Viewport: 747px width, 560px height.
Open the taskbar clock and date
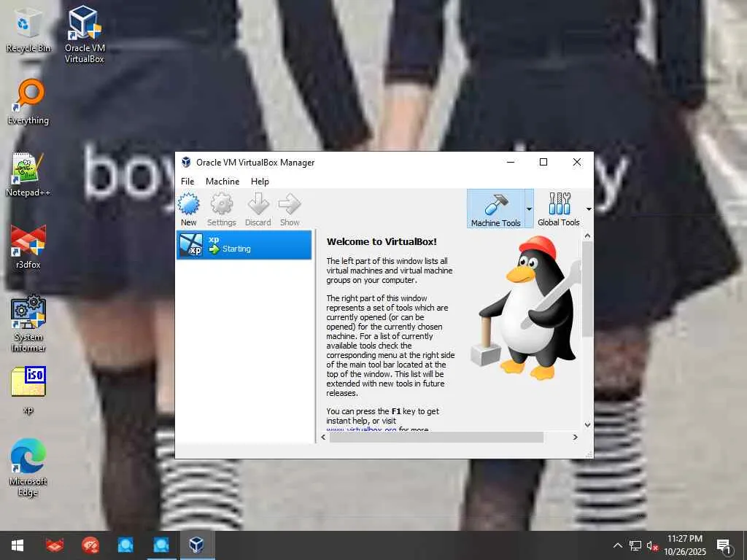(x=685, y=545)
